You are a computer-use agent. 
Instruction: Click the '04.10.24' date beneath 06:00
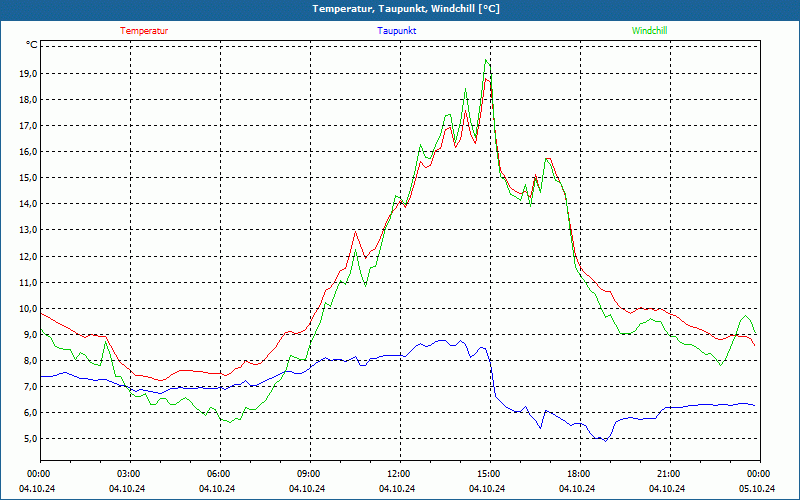(x=217, y=488)
